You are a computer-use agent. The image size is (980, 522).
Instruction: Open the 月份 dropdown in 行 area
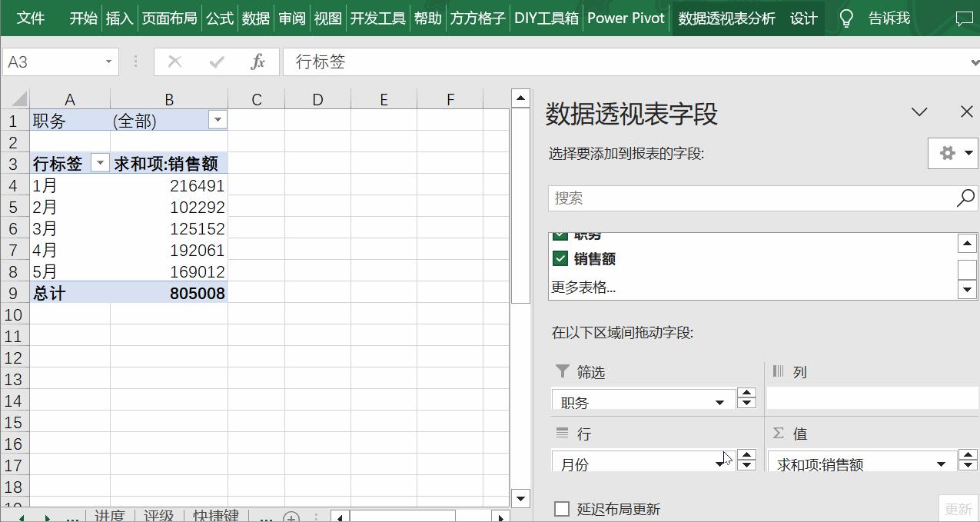721,464
